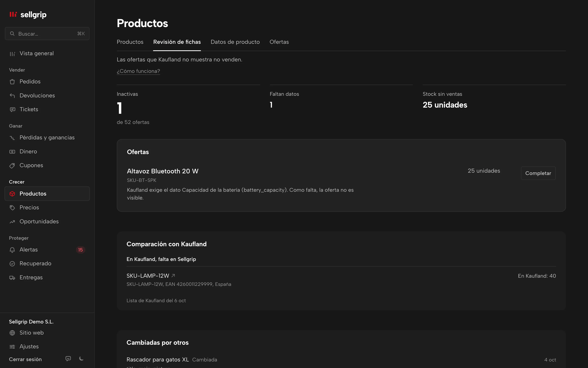The image size is (588, 368).
Task: Open the ¿Cómo funciona? link
Action: click(x=138, y=71)
